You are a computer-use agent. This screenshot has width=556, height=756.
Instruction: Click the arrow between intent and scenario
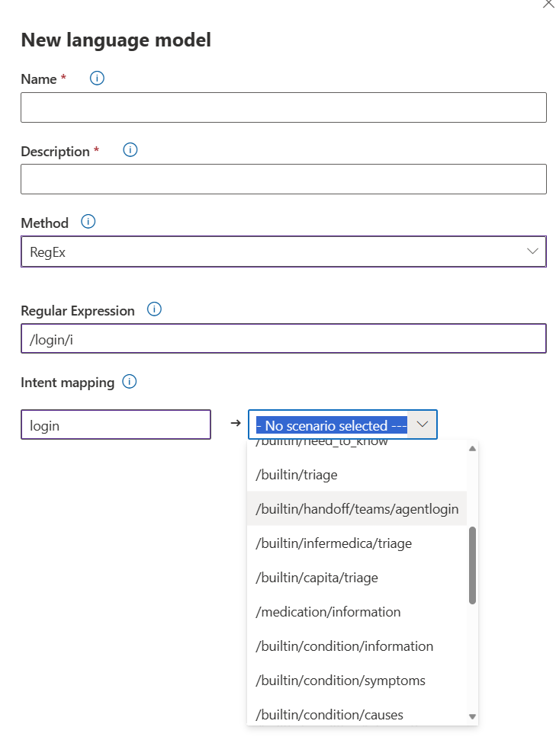click(234, 424)
